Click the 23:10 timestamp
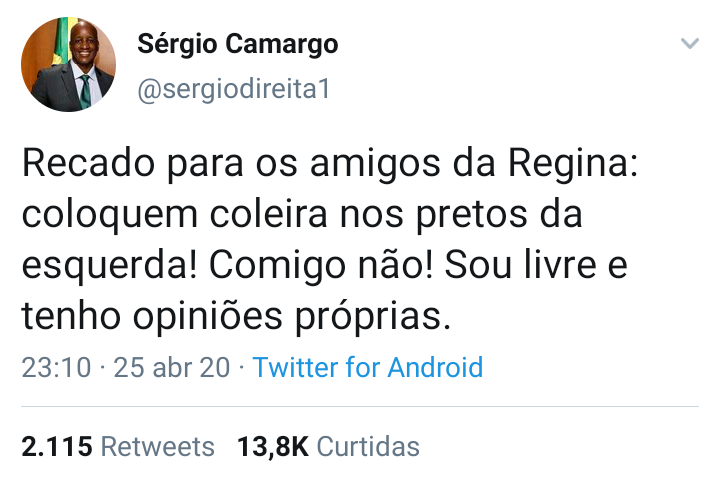 (57, 367)
